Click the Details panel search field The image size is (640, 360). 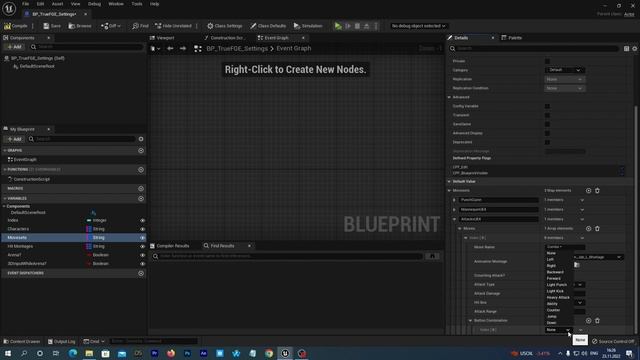pyautogui.click(x=534, y=49)
